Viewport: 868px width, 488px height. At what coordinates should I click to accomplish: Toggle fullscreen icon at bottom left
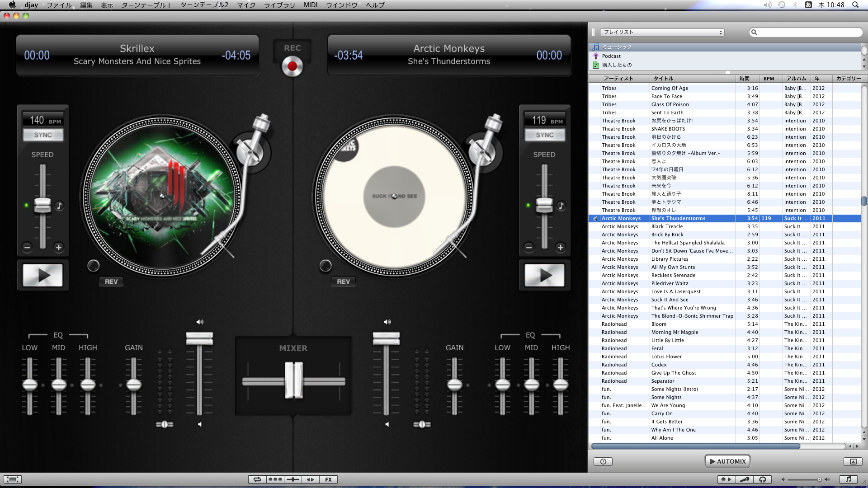[x=13, y=479]
